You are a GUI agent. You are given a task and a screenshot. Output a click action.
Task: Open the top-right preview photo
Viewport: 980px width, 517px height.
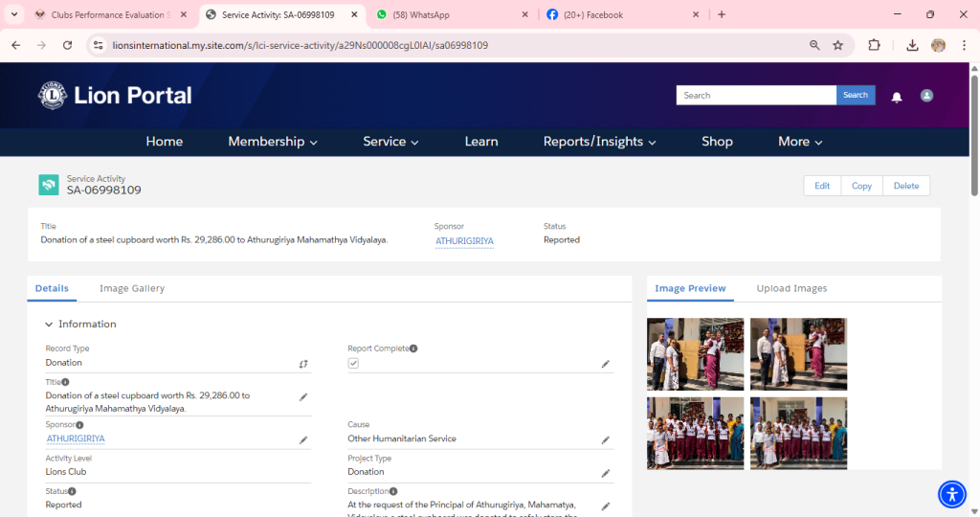(798, 354)
